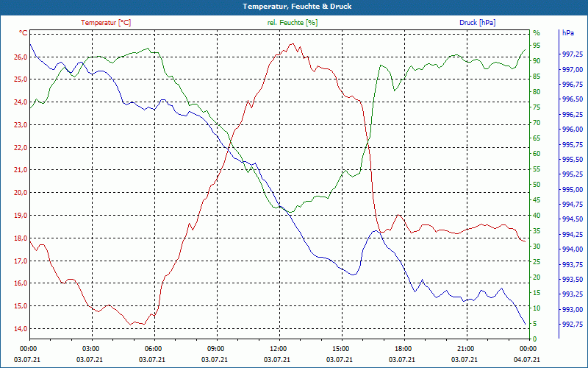Click the "993,50" pressure axis value
Image resolution: width=588 pixels, height=368 pixels.
tap(573, 280)
